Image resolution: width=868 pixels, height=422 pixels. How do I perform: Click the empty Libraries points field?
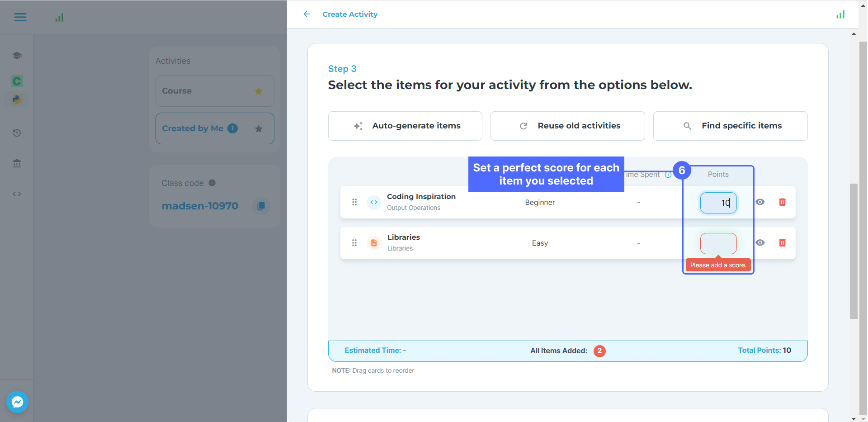click(718, 243)
